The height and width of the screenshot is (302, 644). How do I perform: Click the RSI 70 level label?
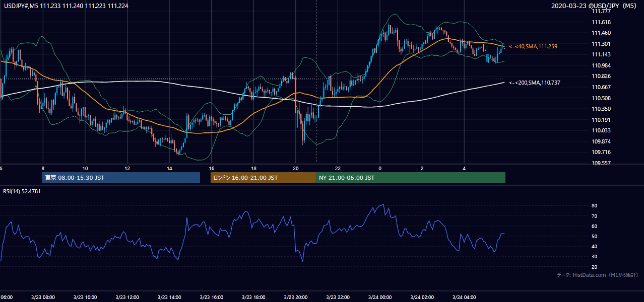pyautogui.click(x=594, y=216)
